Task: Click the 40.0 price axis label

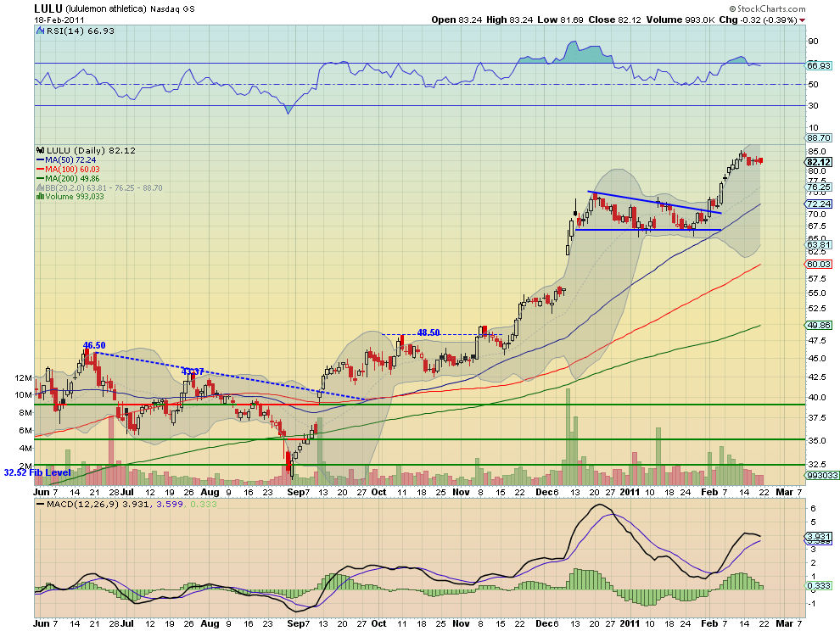Action: pyautogui.click(x=817, y=398)
